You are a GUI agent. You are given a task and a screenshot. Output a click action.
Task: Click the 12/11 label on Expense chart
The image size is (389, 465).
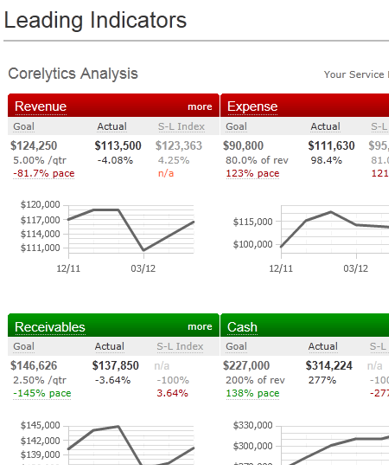[281, 269]
